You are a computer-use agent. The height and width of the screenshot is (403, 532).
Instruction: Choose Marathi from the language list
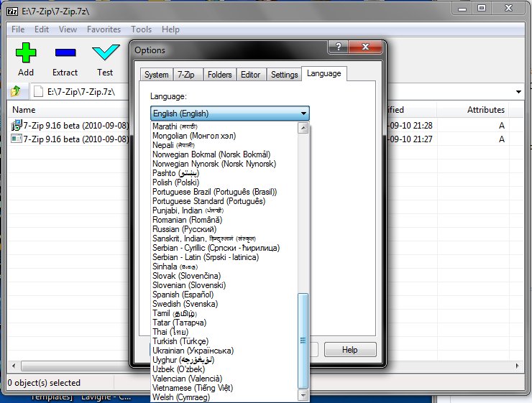click(224, 126)
